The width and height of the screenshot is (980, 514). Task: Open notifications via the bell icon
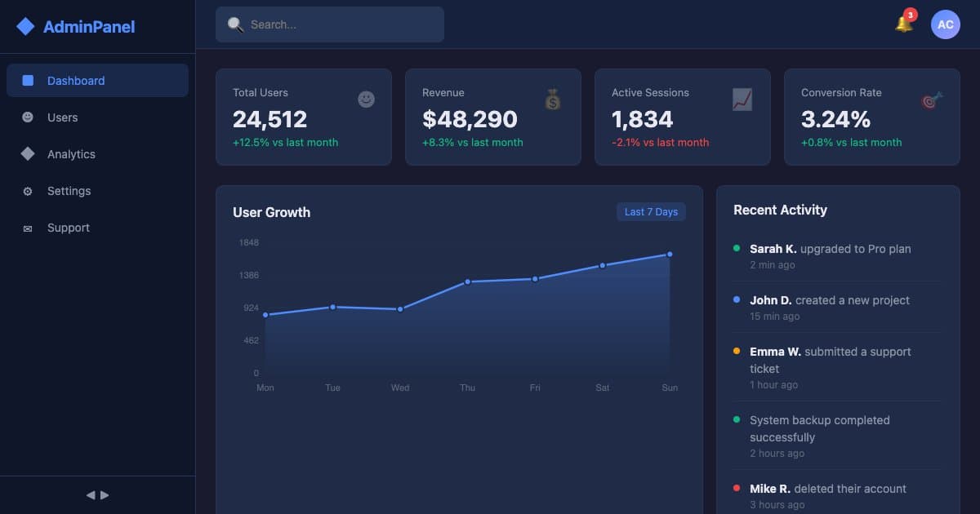(904, 24)
